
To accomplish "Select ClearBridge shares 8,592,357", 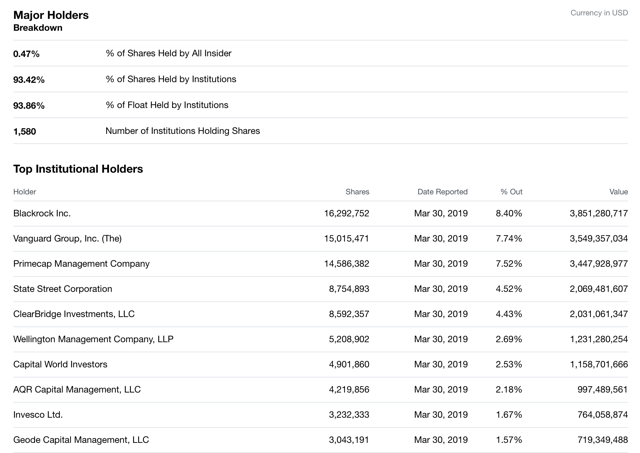I will tap(349, 314).
